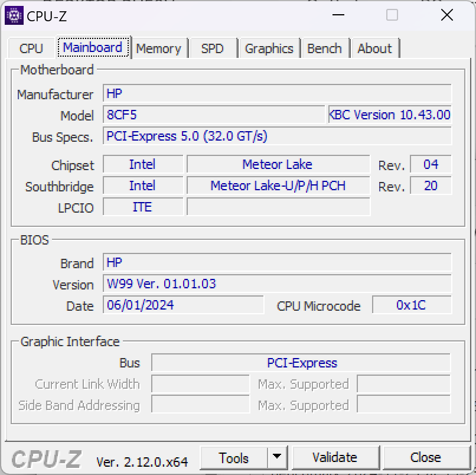The width and height of the screenshot is (476, 475).
Task: Click the CPU-Z app icon in title bar
Action: point(14,15)
